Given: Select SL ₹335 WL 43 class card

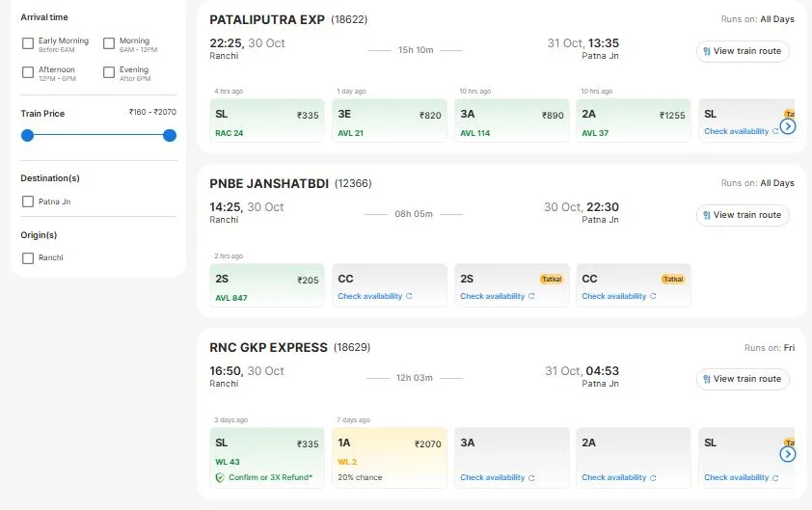Looking at the screenshot, I should coord(267,458).
